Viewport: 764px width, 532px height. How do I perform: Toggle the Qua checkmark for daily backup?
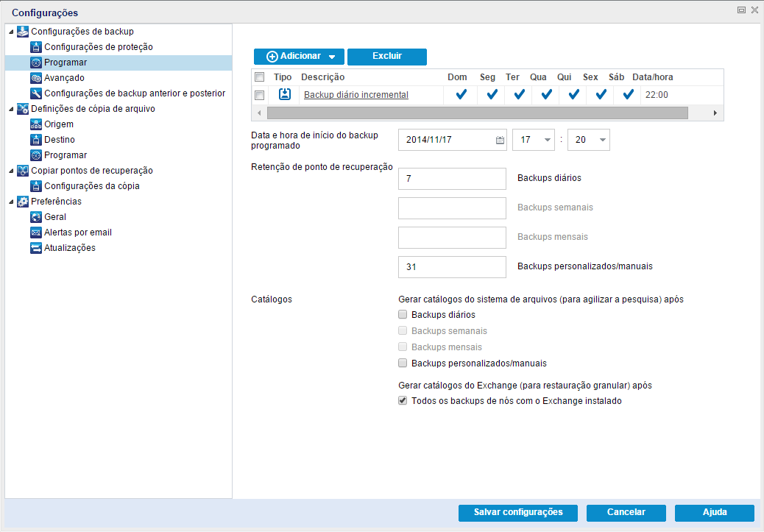pyautogui.click(x=547, y=94)
